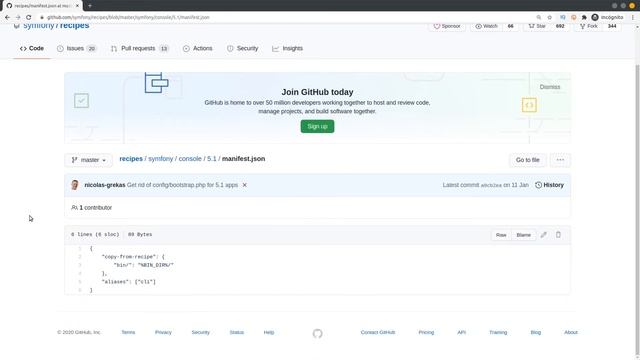This screenshot has width=640, height=360.
Task: Open the commit message about config/bootstrap.php
Action: pos(182,185)
